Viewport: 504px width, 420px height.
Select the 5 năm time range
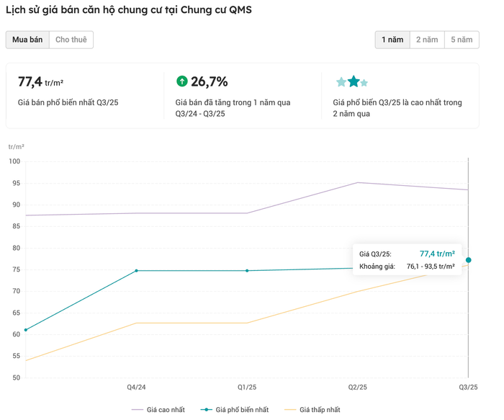coord(462,40)
